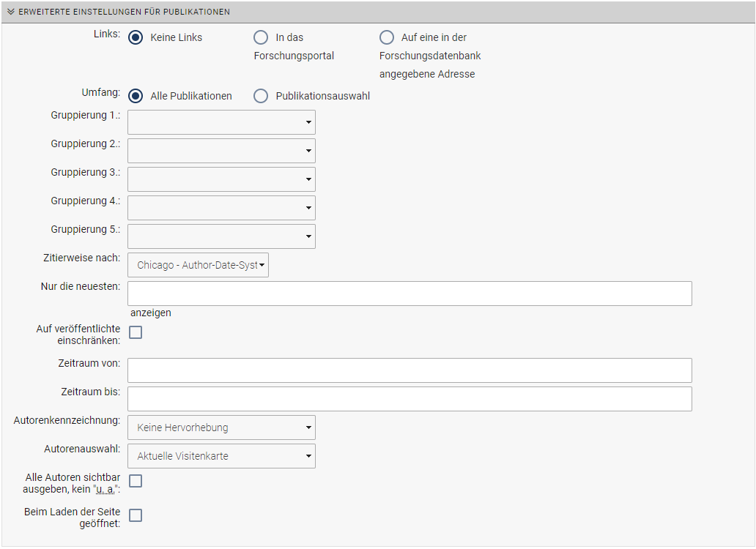
Task: Enable 'Auf veröffentlichte einschränken' checkbox
Action: [x=136, y=333]
